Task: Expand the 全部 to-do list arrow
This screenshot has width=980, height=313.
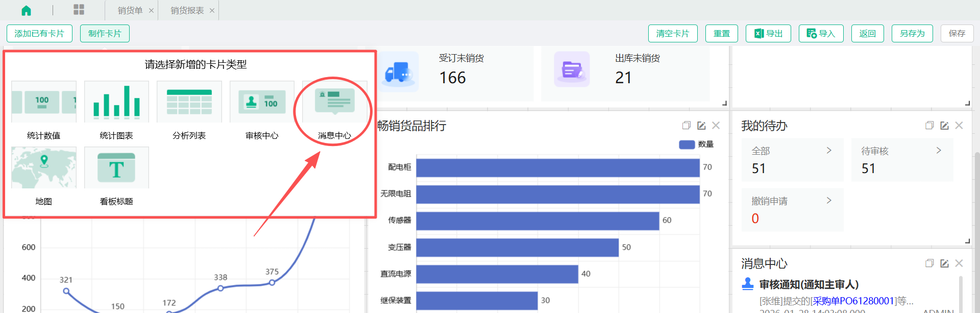Action: click(829, 151)
